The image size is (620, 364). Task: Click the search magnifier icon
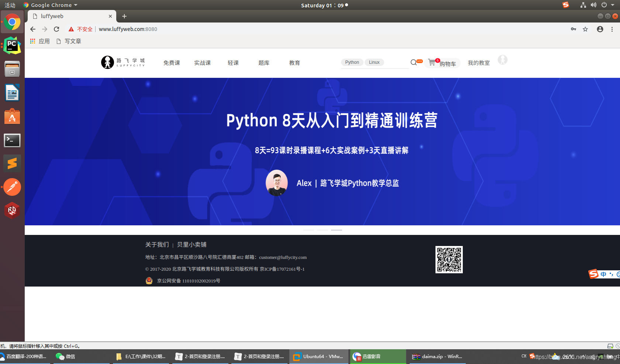413,62
